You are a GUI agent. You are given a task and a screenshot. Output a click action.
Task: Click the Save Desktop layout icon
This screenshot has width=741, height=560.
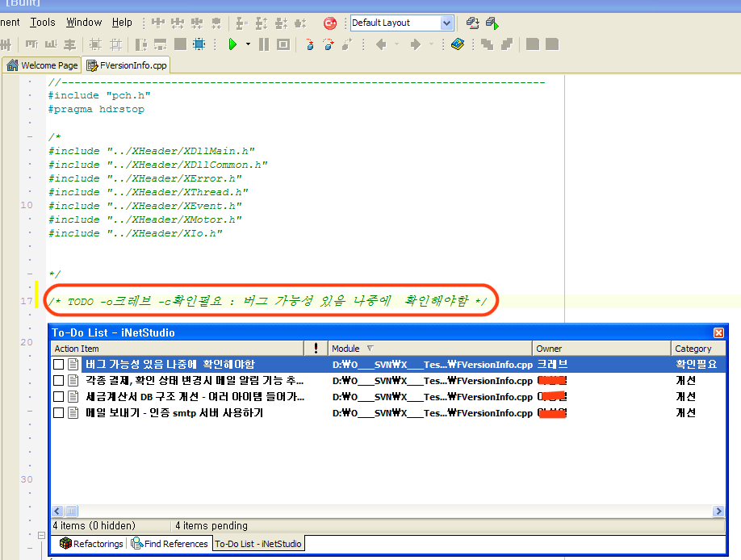pyautogui.click(x=473, y=23)
